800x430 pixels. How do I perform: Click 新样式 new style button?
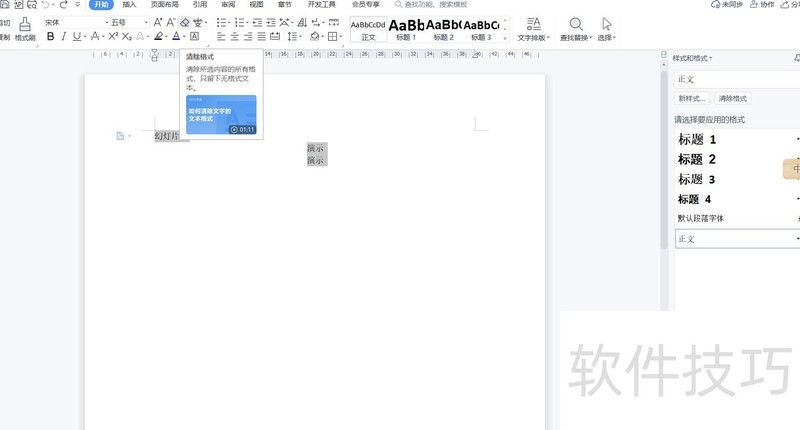[692, 98]
